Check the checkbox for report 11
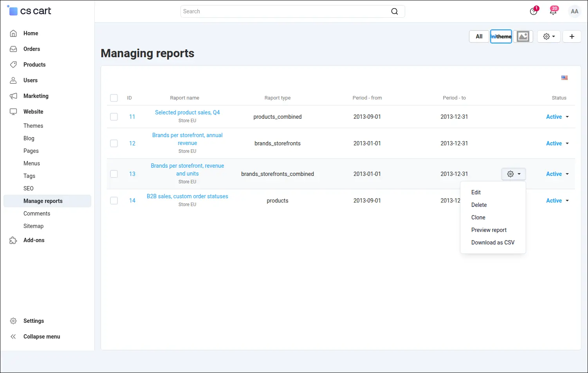Viewport: 588px width, 373px height. 114,117
